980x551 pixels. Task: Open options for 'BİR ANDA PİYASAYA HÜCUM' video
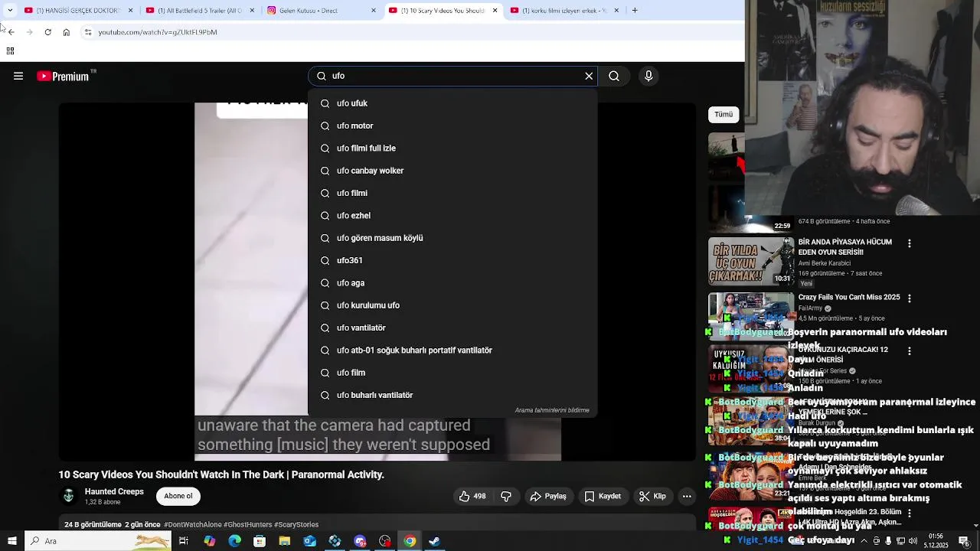[x=910, y=243]
